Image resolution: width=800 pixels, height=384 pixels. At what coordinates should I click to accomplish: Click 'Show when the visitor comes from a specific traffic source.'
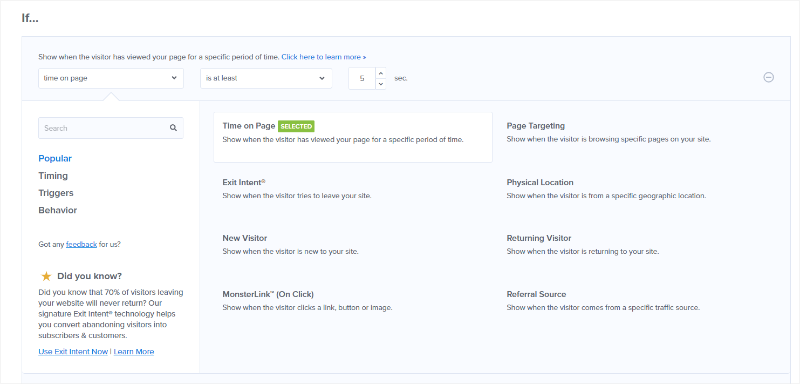[603, 308]
